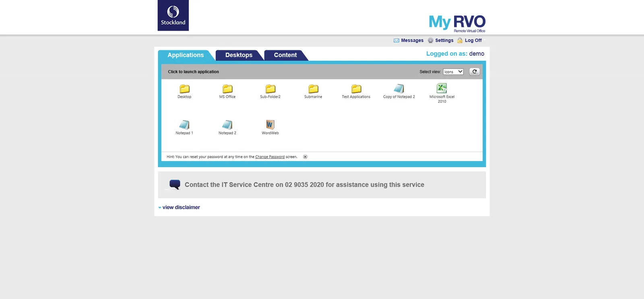The width and height of the screenshot is (644, 299).
Task: Click the Messages envelope icon
Action: (396, 40)
